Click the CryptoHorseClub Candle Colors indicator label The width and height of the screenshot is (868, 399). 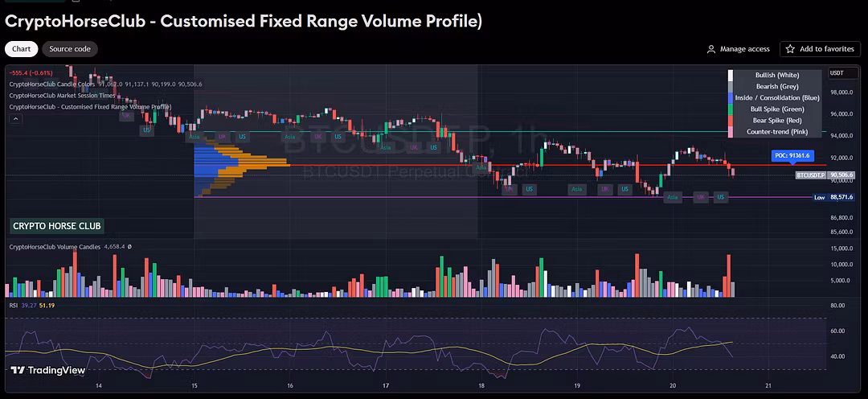tap(51, 84)
